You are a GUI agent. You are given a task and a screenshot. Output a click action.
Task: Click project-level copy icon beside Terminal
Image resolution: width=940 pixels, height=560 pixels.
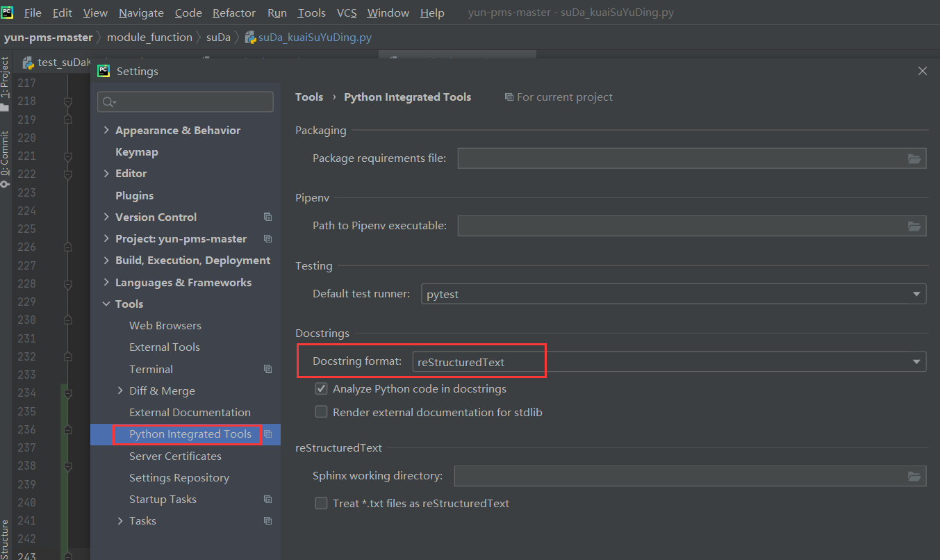(x=267, y=370)
